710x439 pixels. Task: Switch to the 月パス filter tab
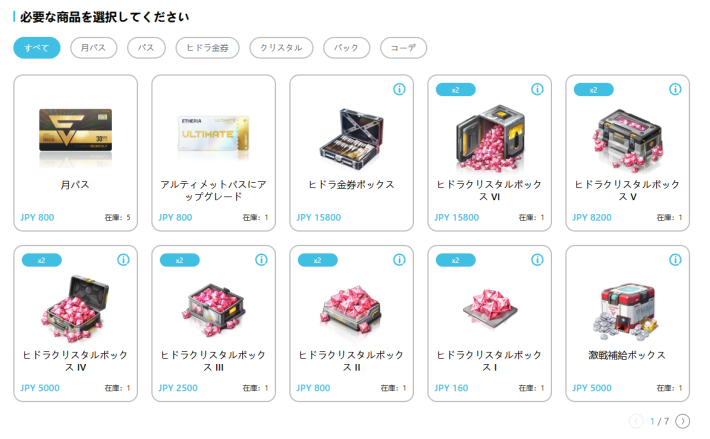(x=93, y=48)
